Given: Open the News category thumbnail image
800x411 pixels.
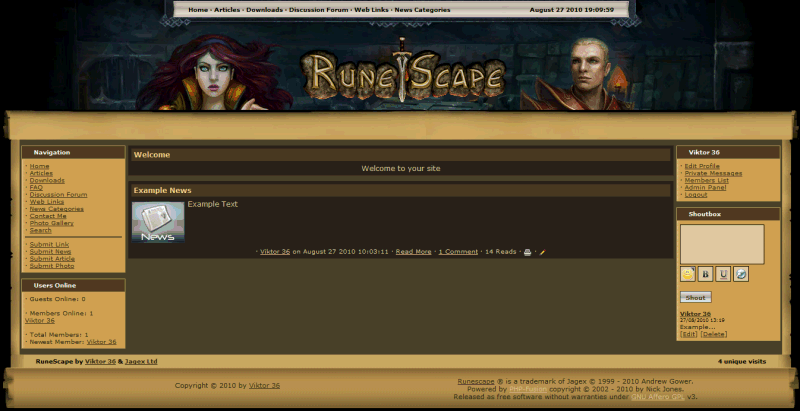Looking at the screenshot, I should 158,222.
